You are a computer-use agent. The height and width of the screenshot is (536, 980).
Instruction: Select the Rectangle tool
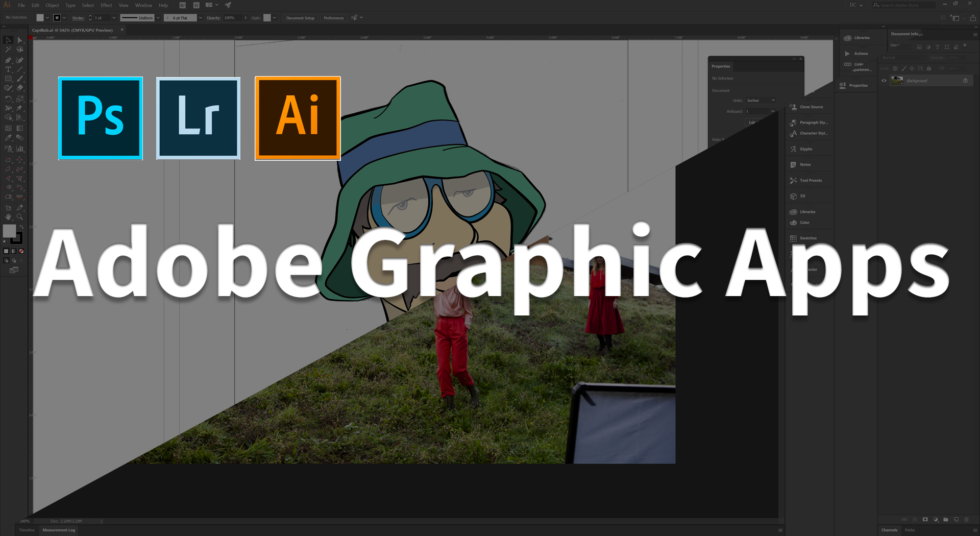point(8,79)
